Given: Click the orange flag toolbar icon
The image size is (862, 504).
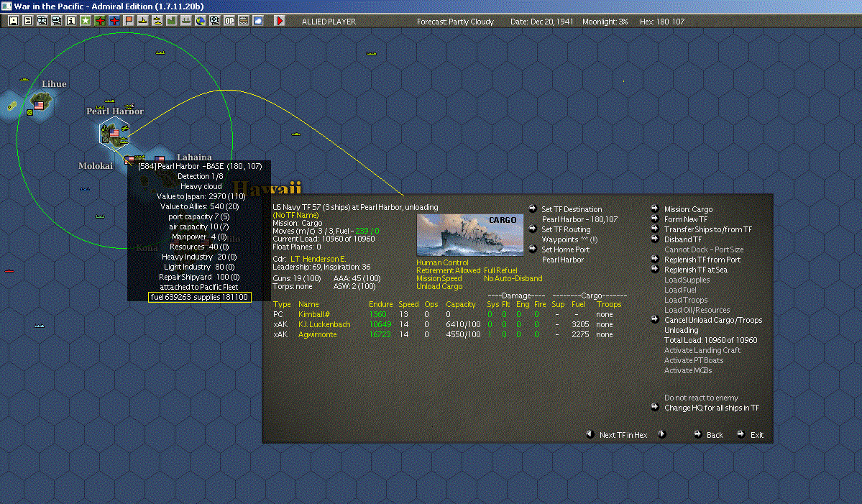Looking at the screenshot, I should click(x=129, y=21).
